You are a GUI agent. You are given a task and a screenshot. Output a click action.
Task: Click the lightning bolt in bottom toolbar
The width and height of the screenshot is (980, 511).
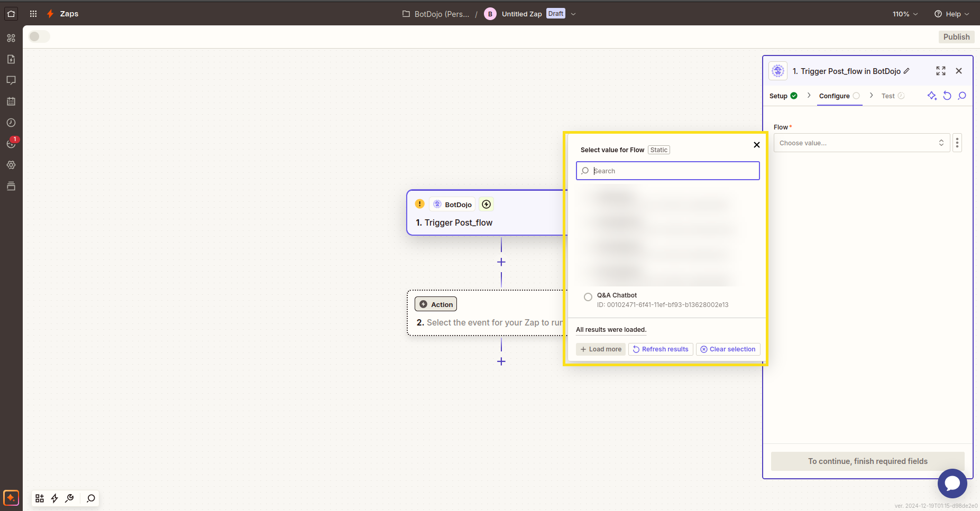pyautogui.click(x=54, y=498)
